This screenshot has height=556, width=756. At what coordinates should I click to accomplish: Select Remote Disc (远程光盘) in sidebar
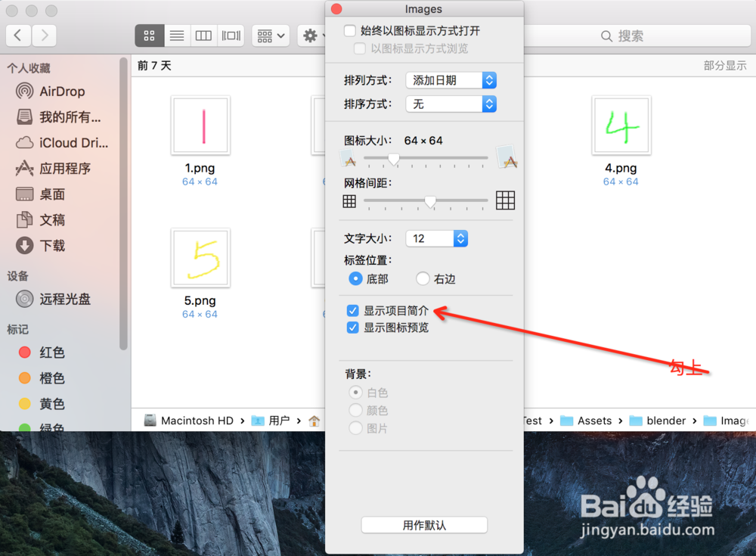tap(53, 299)
